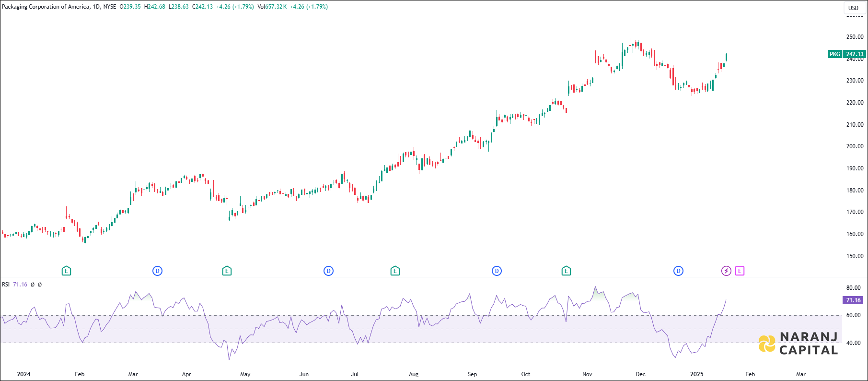Click the 220.00 price axis label
The width and height of the screenshot is (868, 381).
tap(855, 103)
